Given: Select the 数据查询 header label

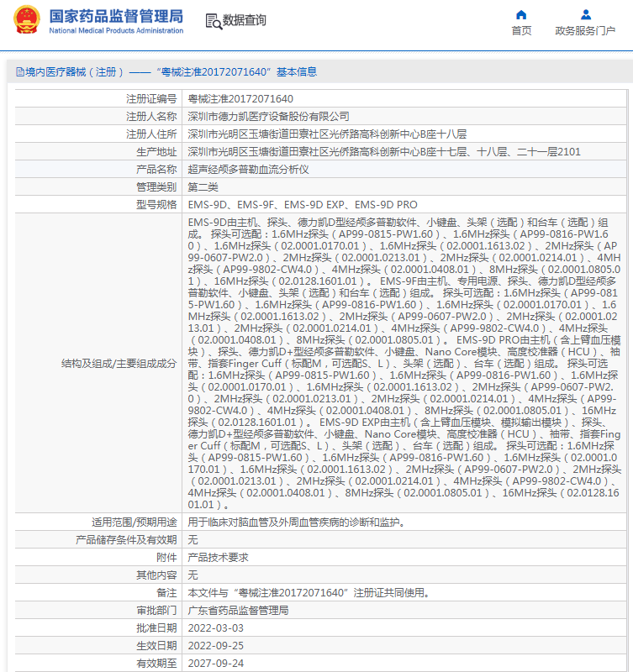Looking at the screenshot, I should point(245,21).
